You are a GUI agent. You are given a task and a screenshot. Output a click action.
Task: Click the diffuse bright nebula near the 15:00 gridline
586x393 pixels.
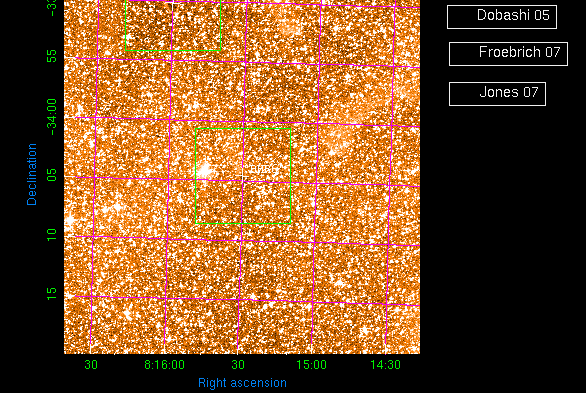338,140
